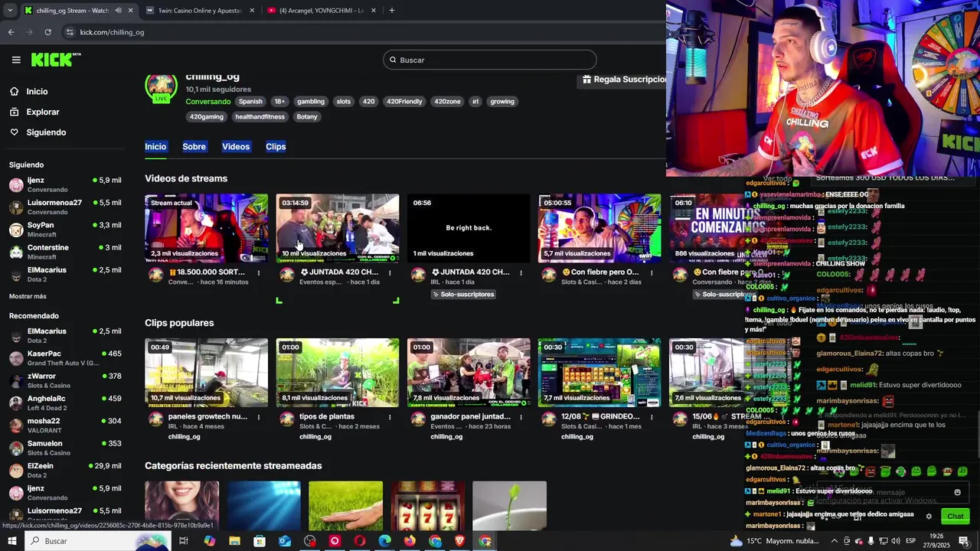Expand Mostrar más in Siguiendo list
The width and height of the screenshot is (980, 551).
pos(28,296)
